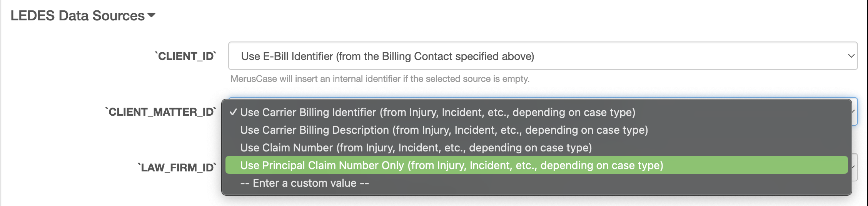Click the LAW_FIRM_ID field label
The width and height of the screenshot is (868, 206).
coord(177,168)
